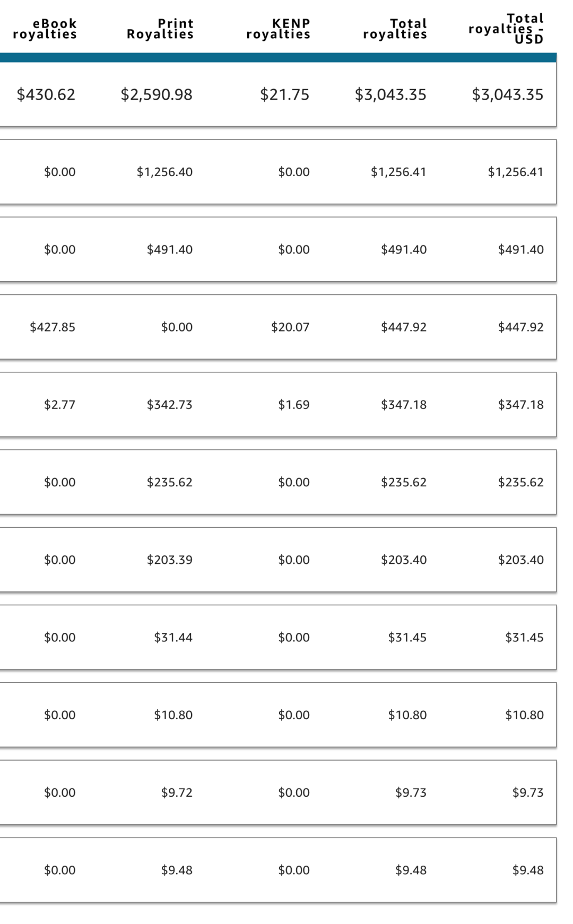
Task: Select the $31.44 Print Royalties cell
Action: pyautogui.click(x=173, y=638)
